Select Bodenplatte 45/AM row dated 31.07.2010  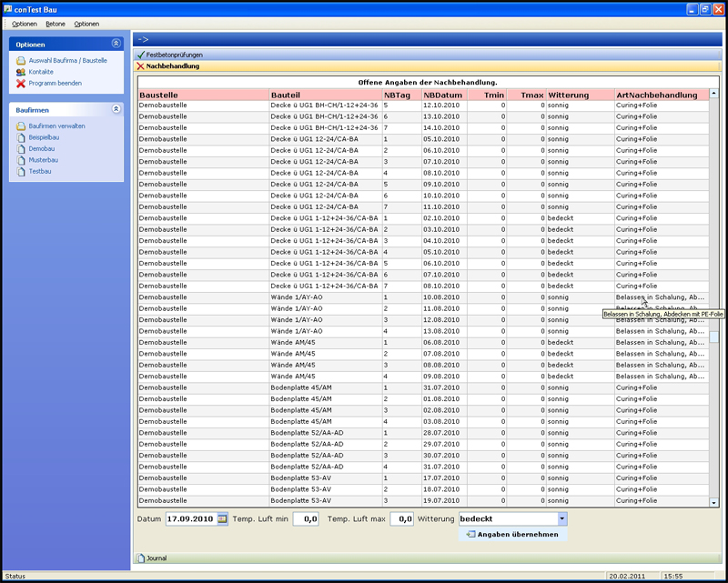(423, 387)
